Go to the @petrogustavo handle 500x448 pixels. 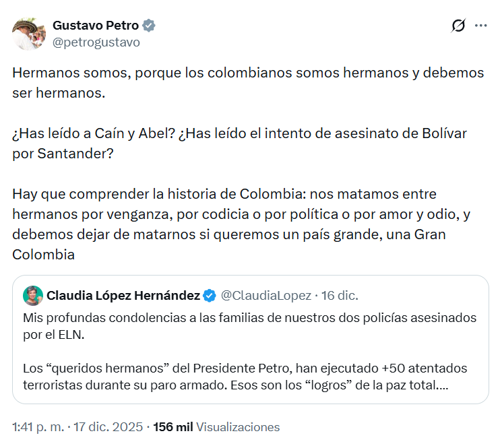tap(96, 42)
